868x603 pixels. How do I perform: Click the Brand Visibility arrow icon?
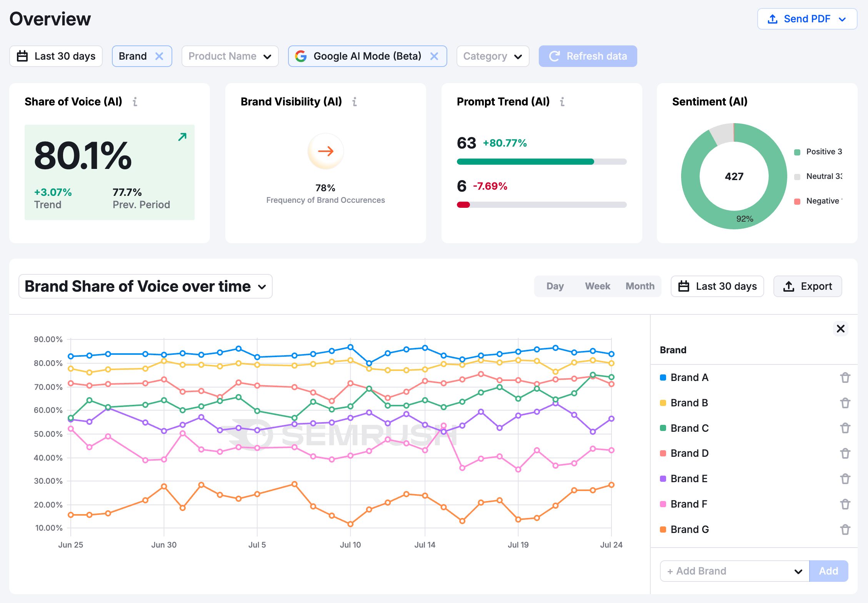pyautogui.click(x=326, y=151)
